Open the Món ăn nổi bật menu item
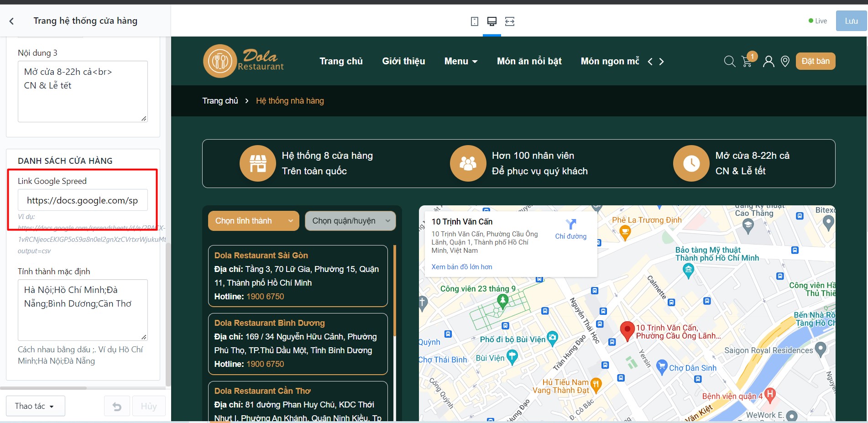Image resolution: width=868 pixels, height=423 pixels. (529, 61)
